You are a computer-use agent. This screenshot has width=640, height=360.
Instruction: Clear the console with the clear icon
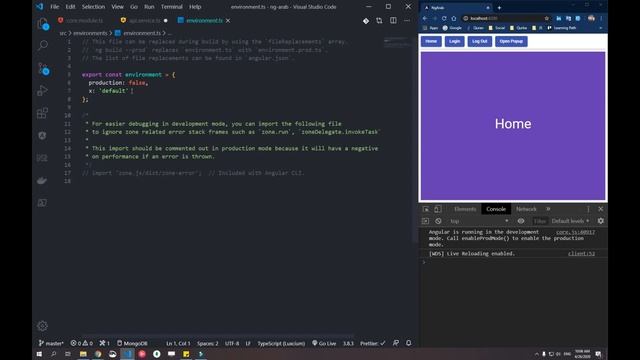coord(438,221)
